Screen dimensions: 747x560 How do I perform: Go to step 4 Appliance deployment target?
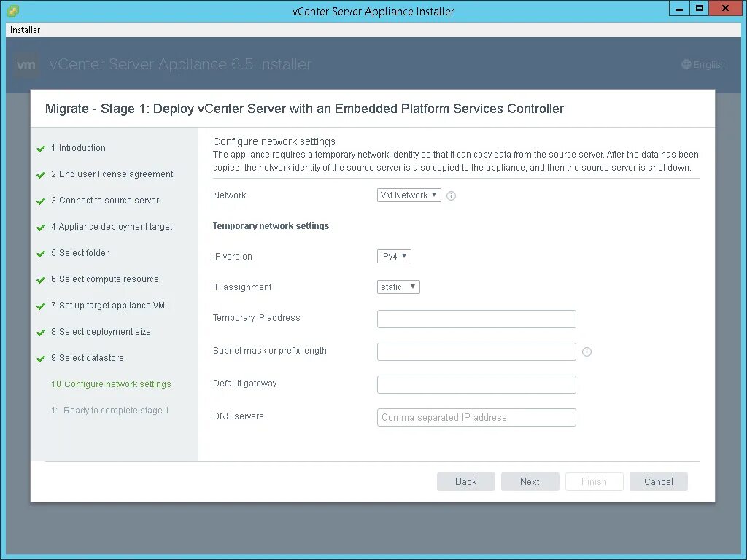point(112,227)
